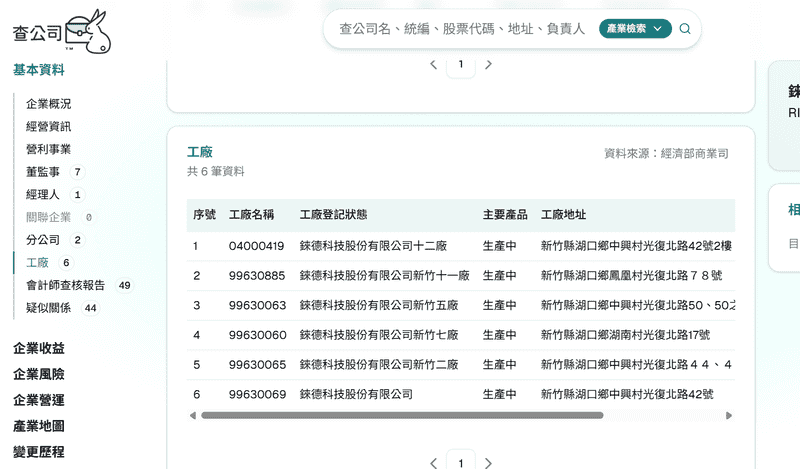The image size is (800, 469).
Task: Click 錸德科技股份有限公司新竹十一廠 cell
Action: point(385,276)
